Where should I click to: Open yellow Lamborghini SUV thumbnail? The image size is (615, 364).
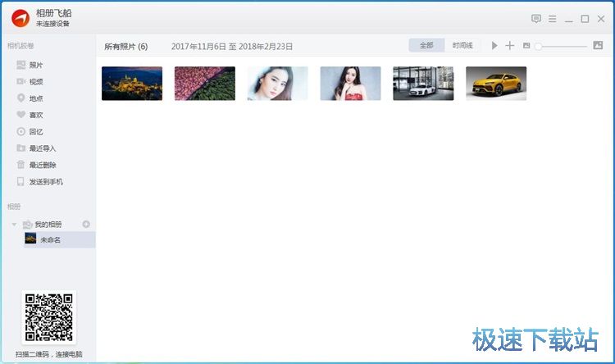(x=496, y=83)
